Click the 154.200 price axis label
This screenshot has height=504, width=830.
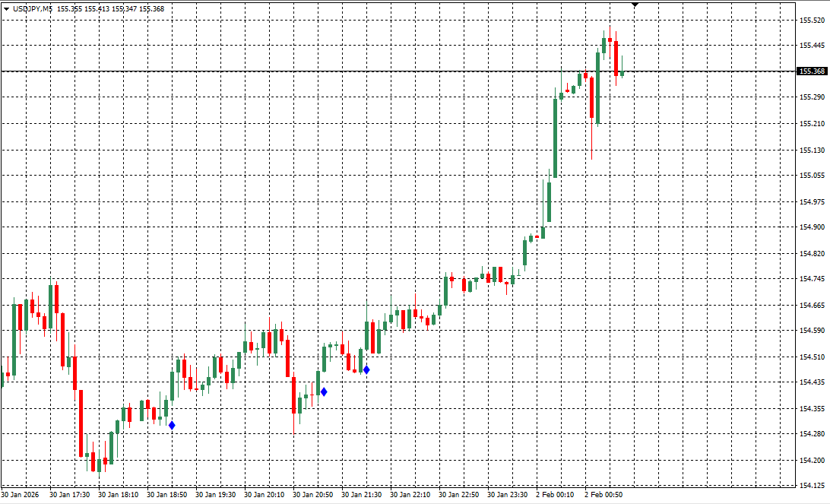[812, 461]
